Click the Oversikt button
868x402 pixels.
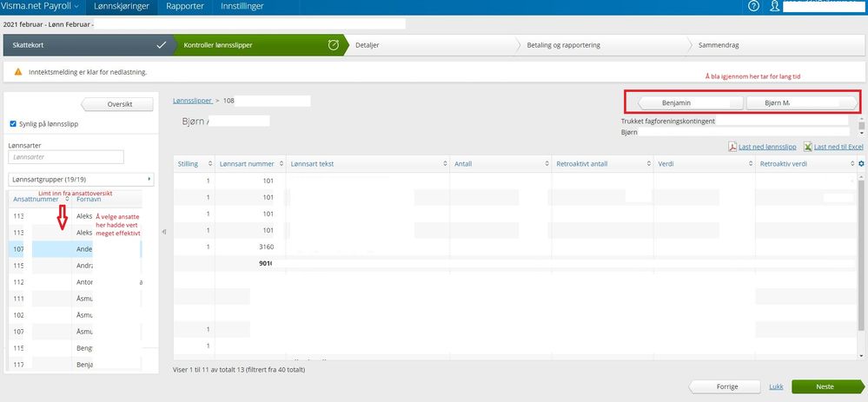[x=116, y=104]
